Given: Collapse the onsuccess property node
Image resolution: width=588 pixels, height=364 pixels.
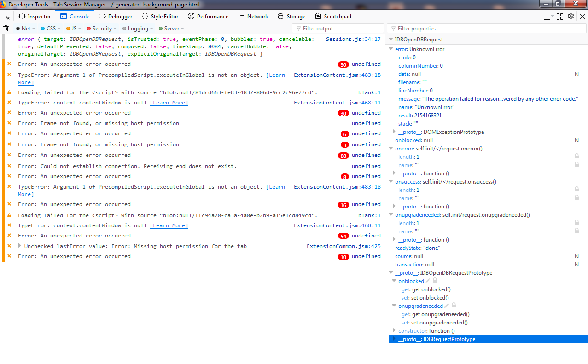Looking at the screenshot, I should (391, 182).
